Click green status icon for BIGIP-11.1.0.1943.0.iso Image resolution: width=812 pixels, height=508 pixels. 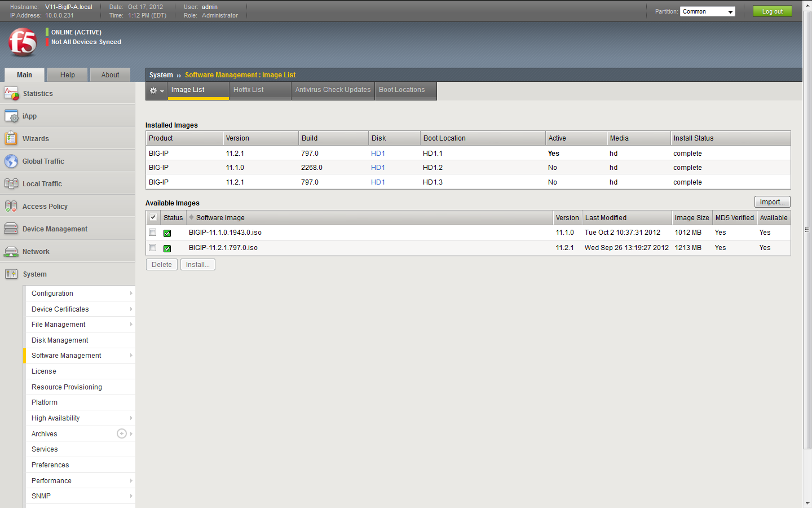pos(167,233)
